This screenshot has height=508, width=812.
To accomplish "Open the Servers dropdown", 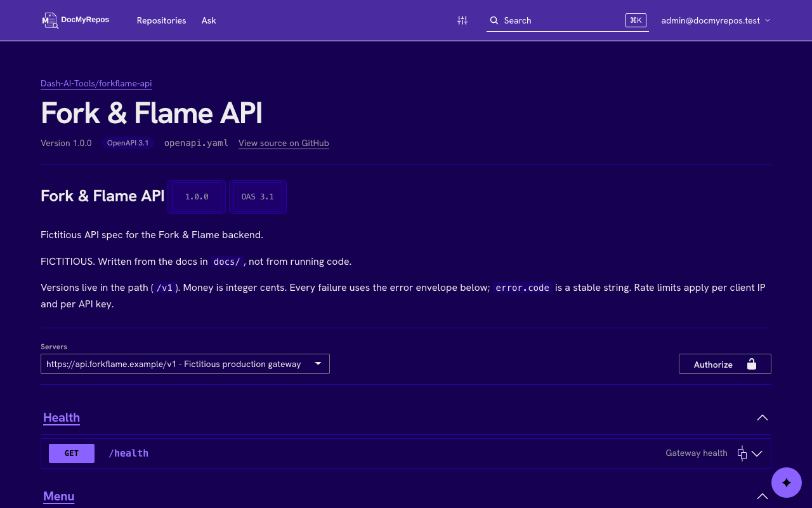I will [x=185, y=364].
